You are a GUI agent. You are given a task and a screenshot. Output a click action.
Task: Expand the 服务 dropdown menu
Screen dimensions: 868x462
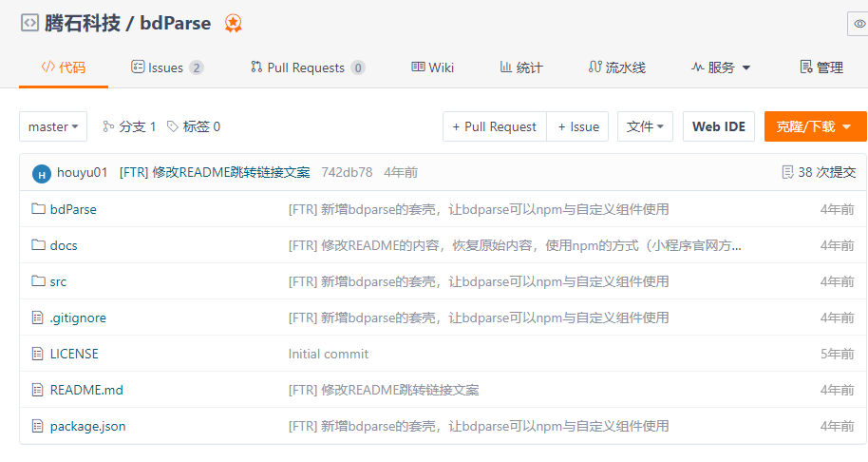pos(721,67)
